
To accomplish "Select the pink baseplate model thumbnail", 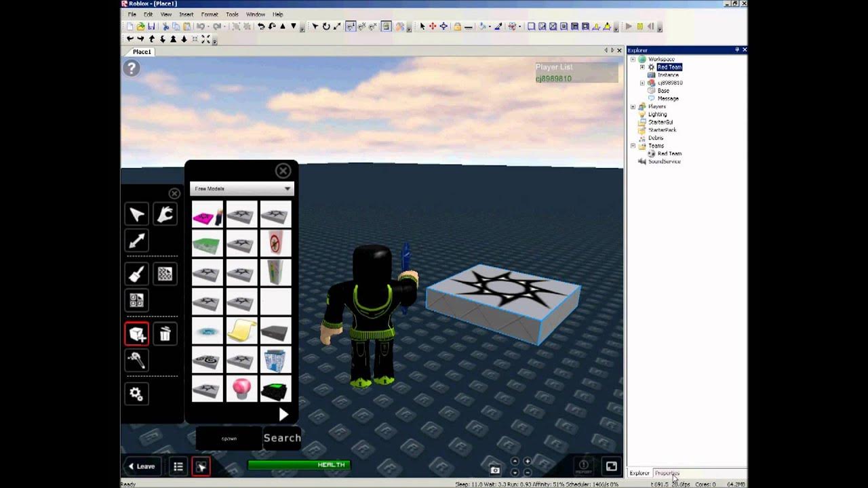I will [x=208, y=214].
